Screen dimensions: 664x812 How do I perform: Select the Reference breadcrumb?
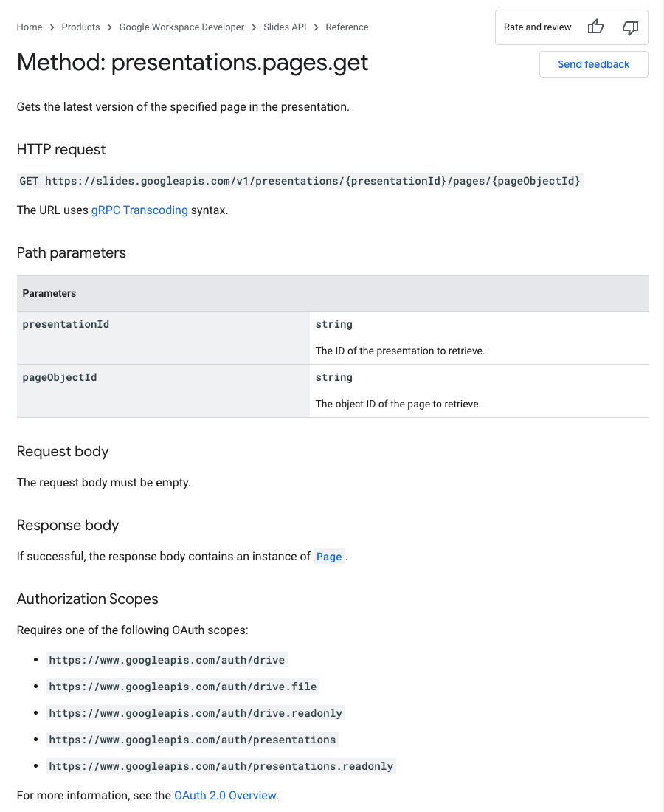pos(347,27)
